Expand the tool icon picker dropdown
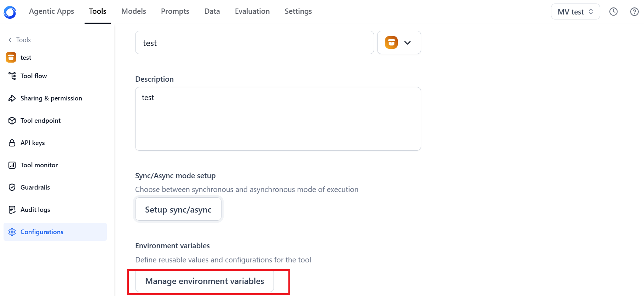This screenshot has height=296, width=644. [399, 43]
